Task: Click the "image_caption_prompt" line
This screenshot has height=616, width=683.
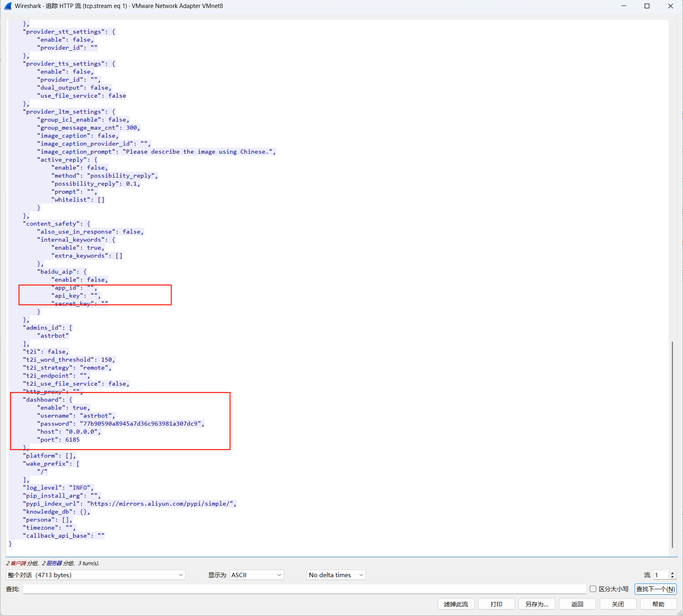Action: point(156,152)
